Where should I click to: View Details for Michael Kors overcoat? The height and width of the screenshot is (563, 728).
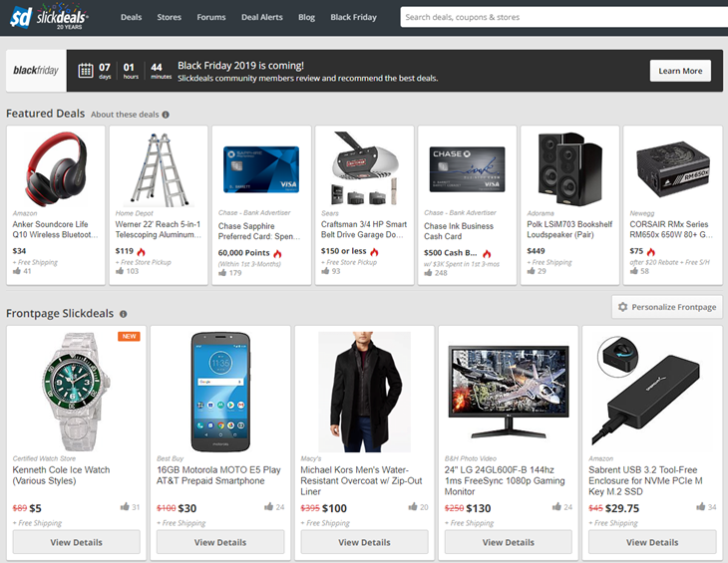point(364,542)
